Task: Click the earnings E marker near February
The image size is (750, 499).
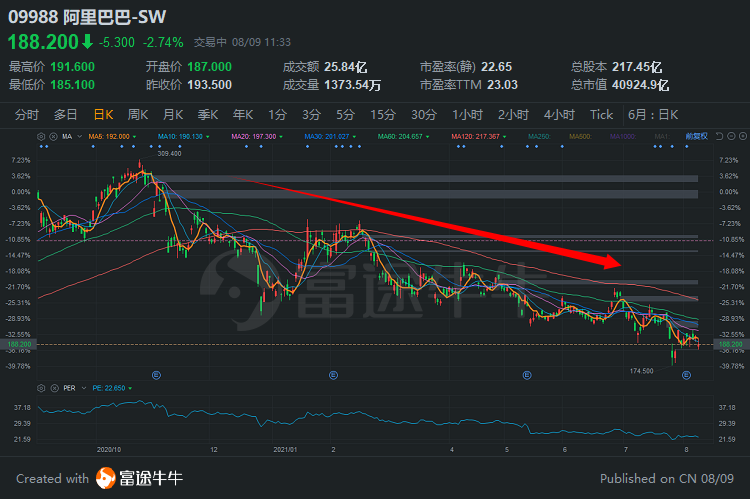Action: click(x=333, y=375)
